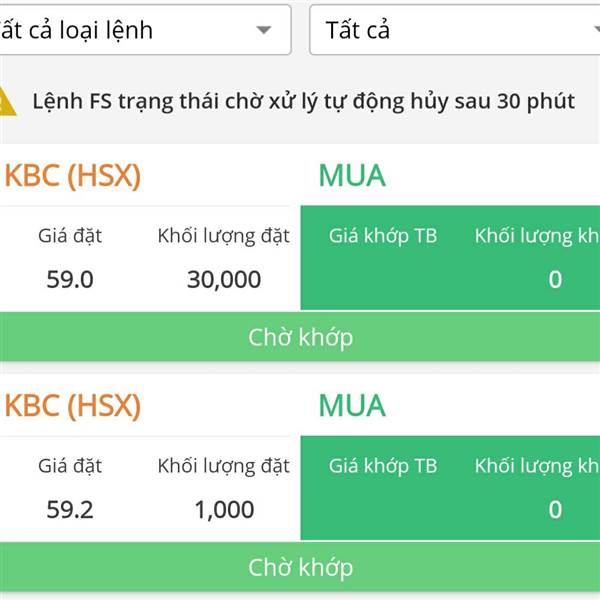Expand the 'Tất cả' filter dropdown

[455, 30]
